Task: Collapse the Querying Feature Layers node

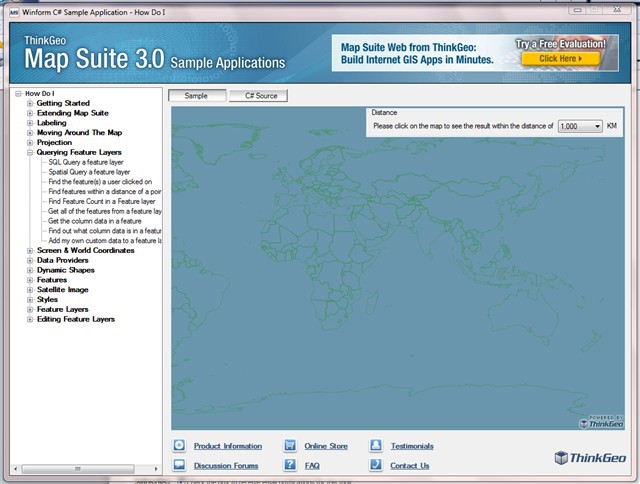Action: [30, 152]
